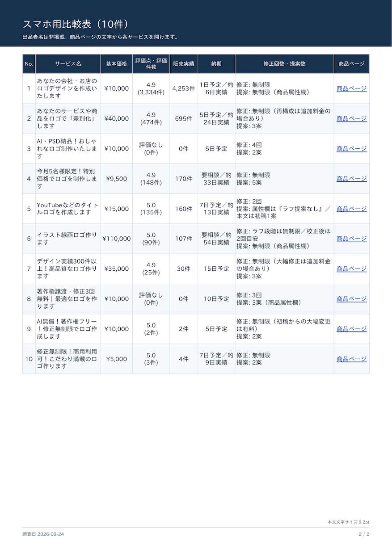Click the 4.9 (474件) rating cell
The image size is (392, 554).
(x=151, y=118)
